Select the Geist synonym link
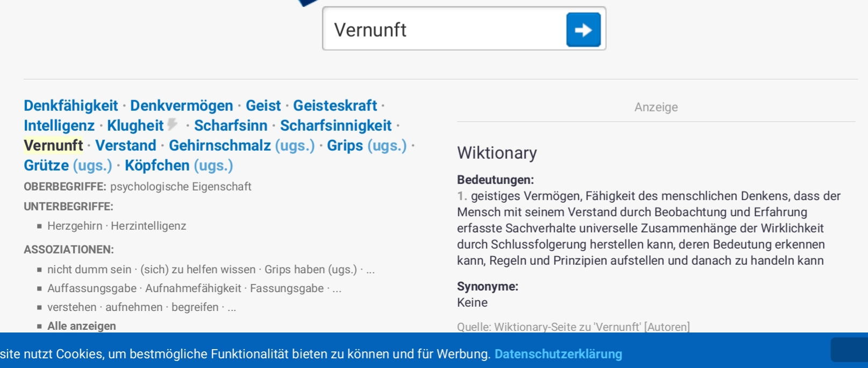 (x=263, y=105)
